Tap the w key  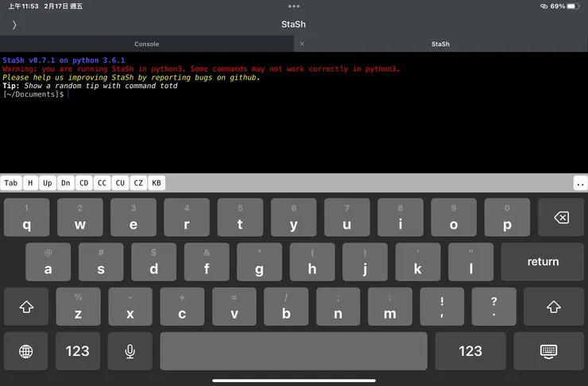(80, 218)
